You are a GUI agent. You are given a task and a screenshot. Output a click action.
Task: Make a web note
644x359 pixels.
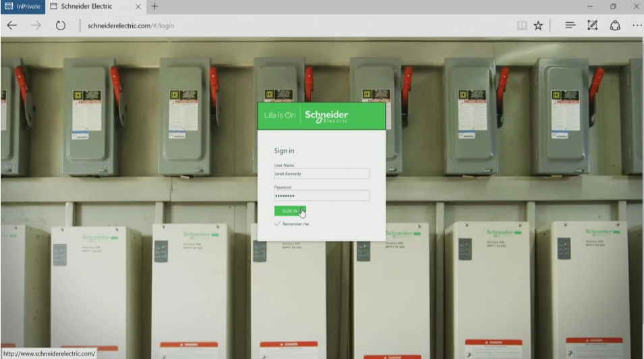(592, 26)
